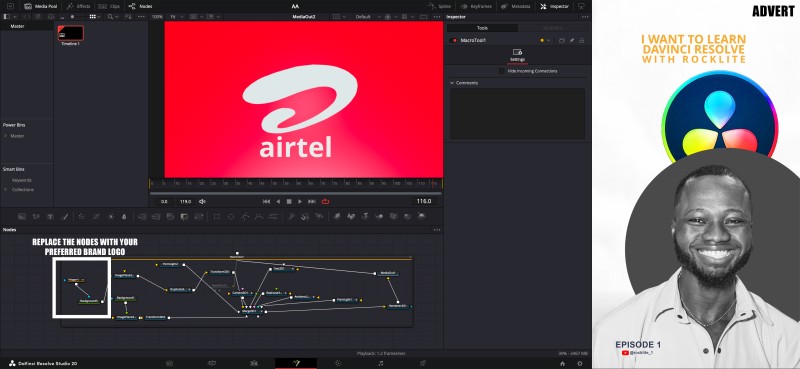
Task: Add a Blur droplet tool
Action: (x=124, y=216)
